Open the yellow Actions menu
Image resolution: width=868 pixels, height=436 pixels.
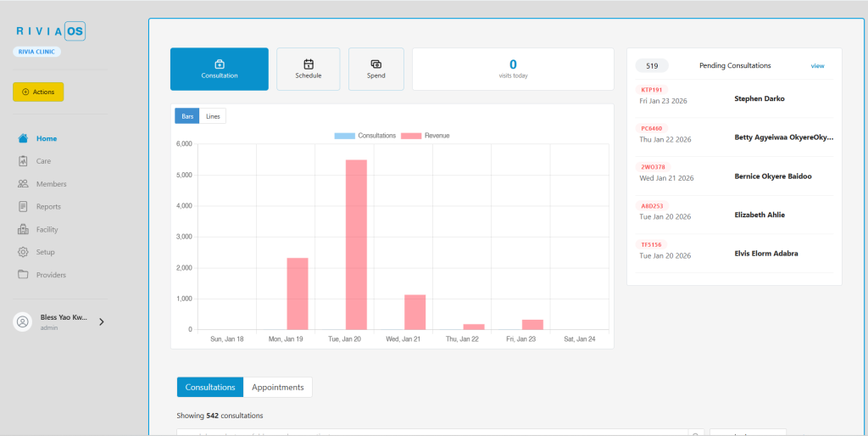click(x=38, y=92)
